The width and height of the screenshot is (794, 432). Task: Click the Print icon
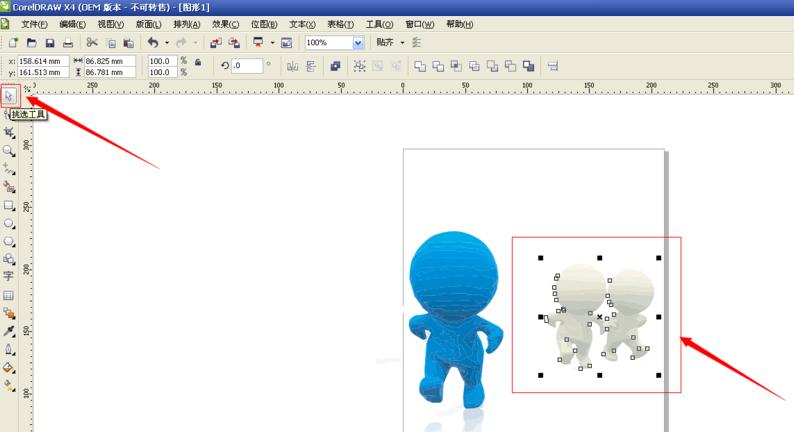68,43
